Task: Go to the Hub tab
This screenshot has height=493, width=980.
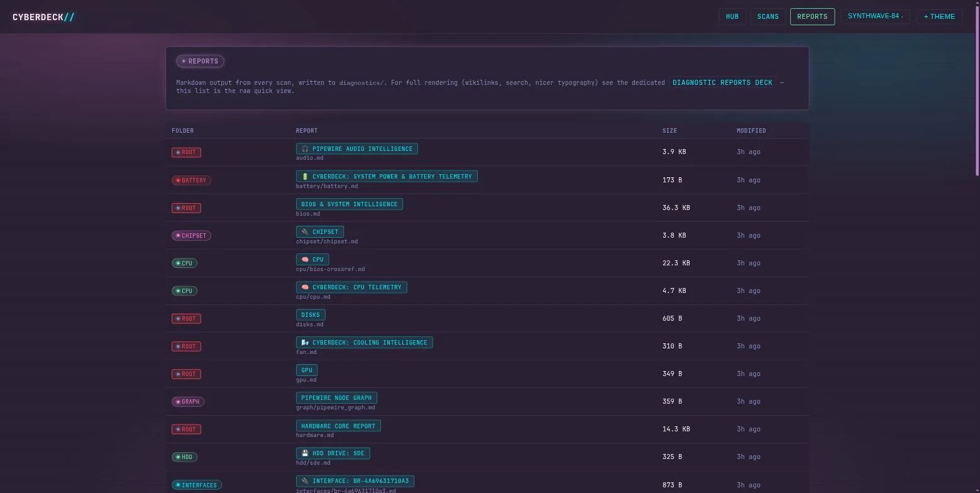Action: point(732,16)
